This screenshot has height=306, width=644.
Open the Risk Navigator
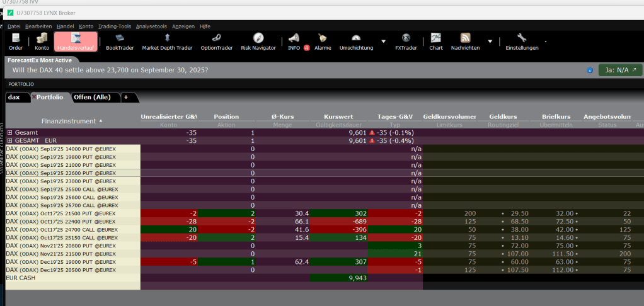coord(258,42)
